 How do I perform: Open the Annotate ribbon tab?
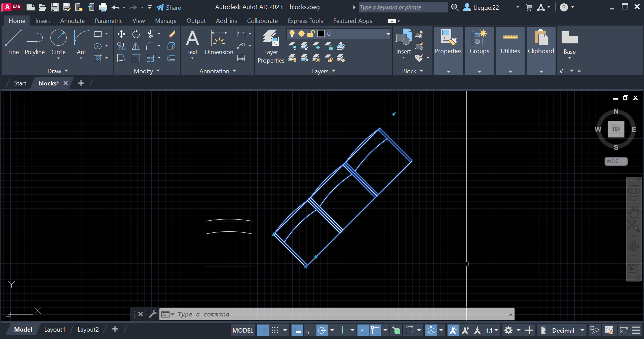point(72,21)
